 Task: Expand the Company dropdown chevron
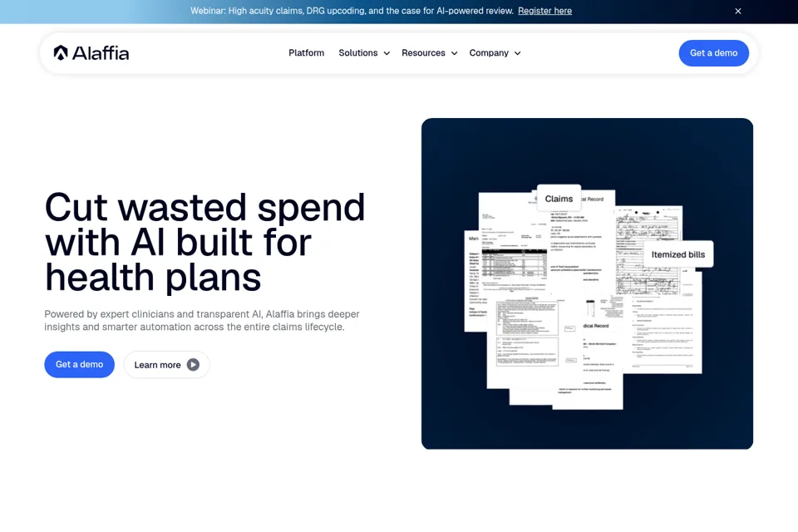tap(518, 53)
